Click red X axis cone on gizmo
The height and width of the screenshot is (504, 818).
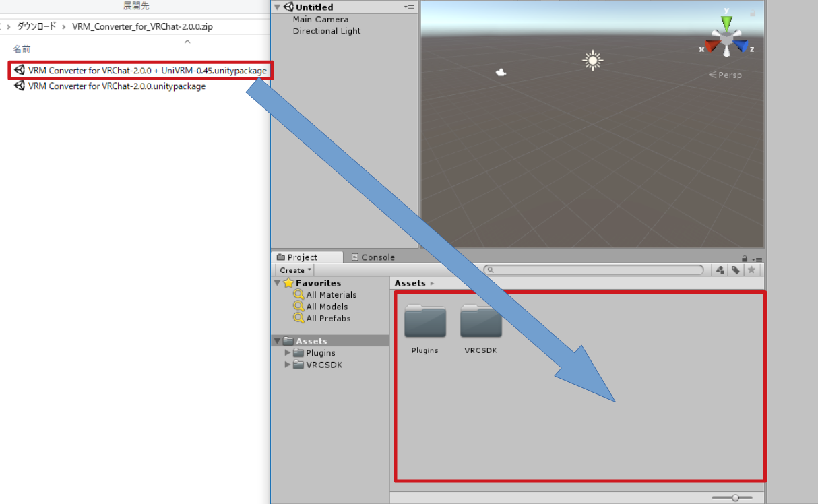point(712,46)
